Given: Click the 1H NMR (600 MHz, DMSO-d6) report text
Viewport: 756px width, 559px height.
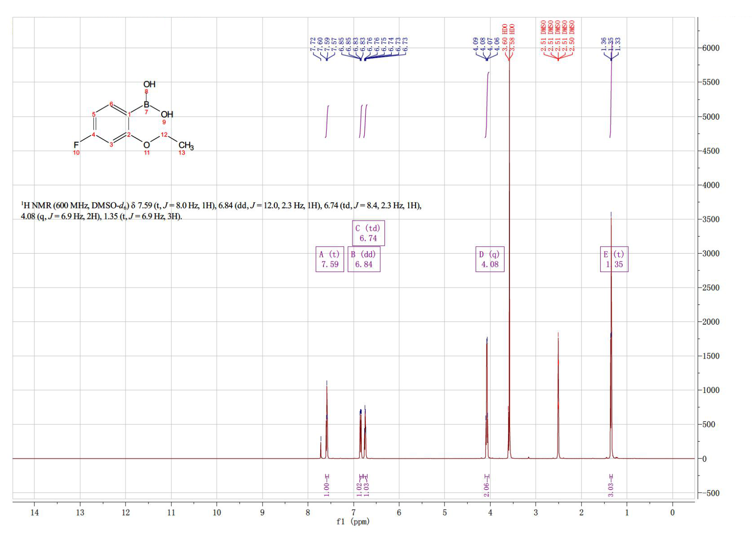Looking at the screenshot, I should (221, 211).
